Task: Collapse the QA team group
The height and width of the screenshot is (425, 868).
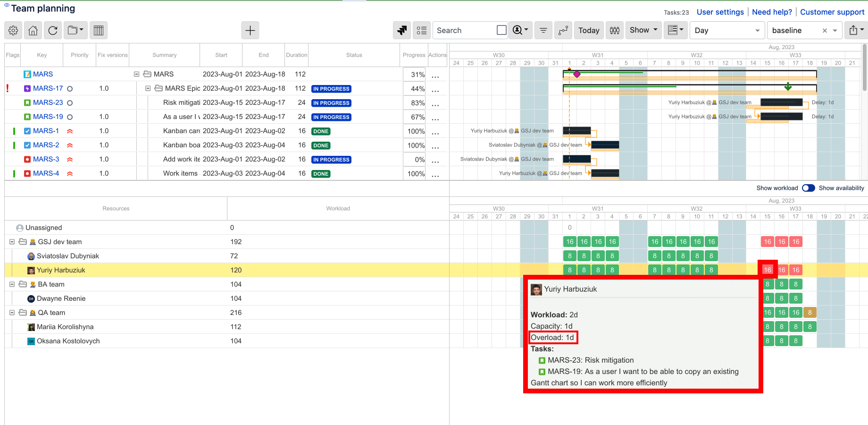Action: [12, 313]
